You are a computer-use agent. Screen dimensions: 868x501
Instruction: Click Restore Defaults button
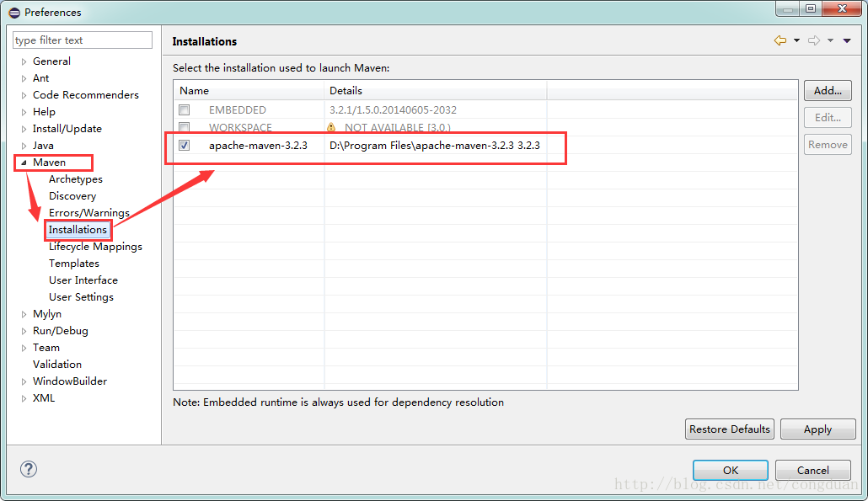click(x=730, y=429)
